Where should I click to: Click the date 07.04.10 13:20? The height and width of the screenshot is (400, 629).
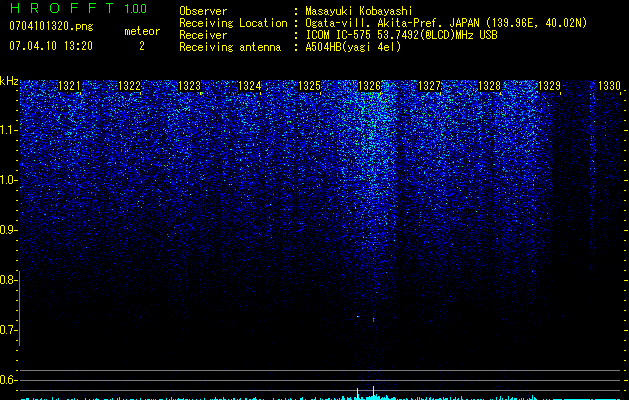pyautogui.click(x=51, y=46)
